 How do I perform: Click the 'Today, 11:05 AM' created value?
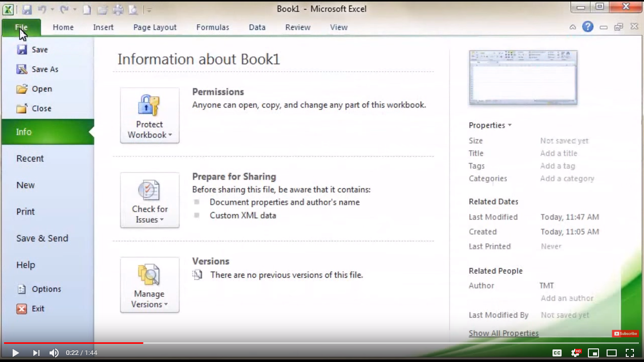(x=570, y=232)
